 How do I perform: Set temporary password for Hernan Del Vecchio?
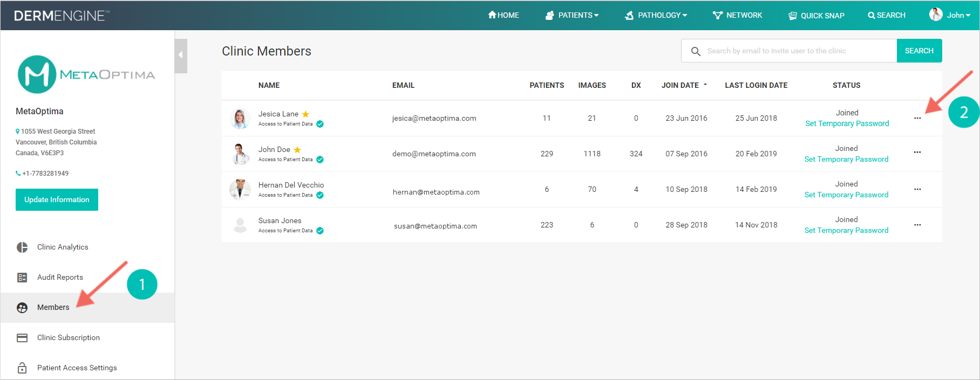click(846, 195)
